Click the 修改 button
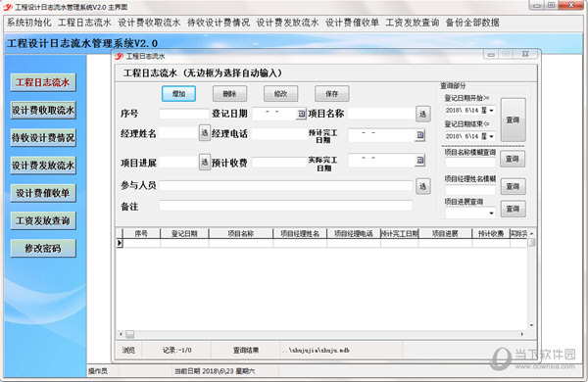This screenshot has width=588, height=382. pyautogui.click(x=280, y=94)
